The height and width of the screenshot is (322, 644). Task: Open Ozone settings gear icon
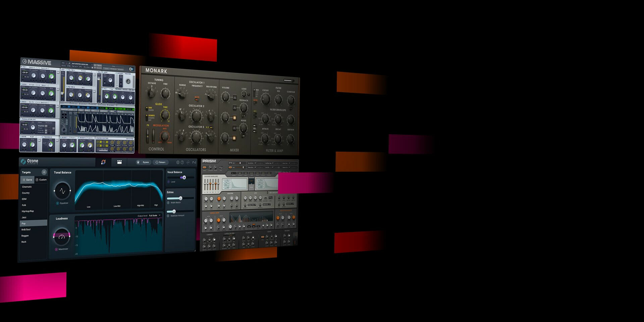point(178,162)
